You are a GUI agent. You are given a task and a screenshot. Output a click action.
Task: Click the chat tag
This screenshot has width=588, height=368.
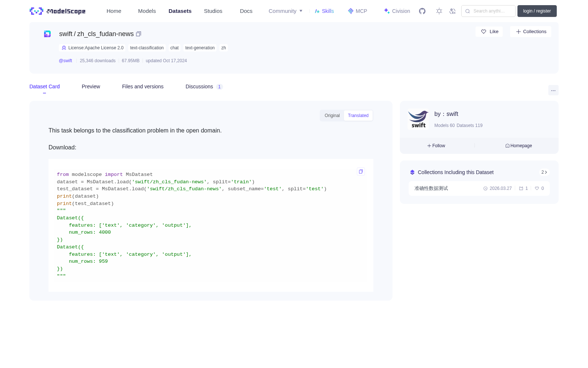[175, 48]
